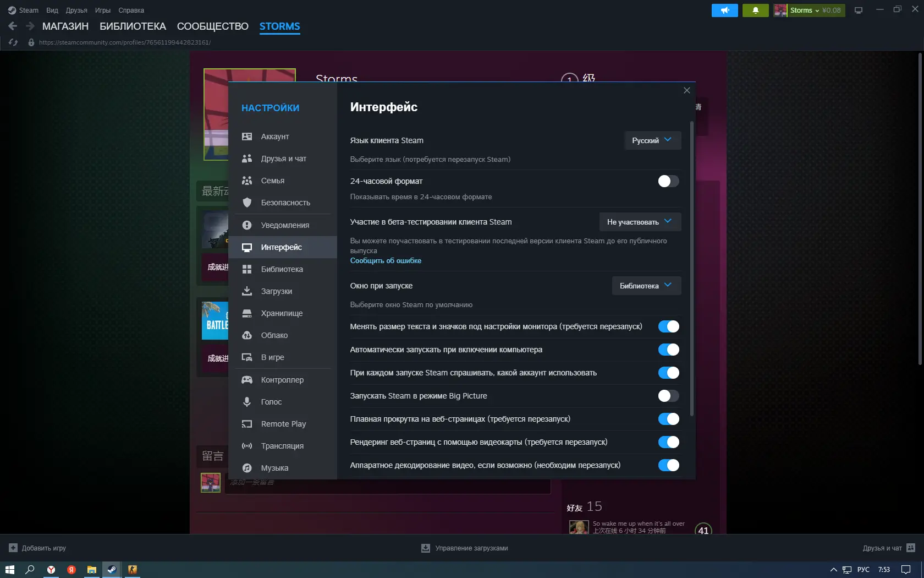Open the Voice microphone icon
The image size is (924, 578).
pyautogui.click(x=247, y=402)
